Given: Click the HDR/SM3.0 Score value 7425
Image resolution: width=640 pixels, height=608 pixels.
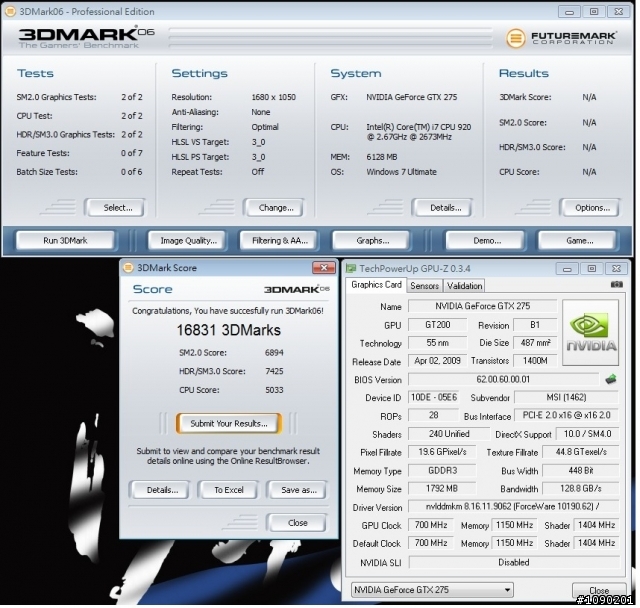Looking at the screenshot, I should click(x=274, y=371).
